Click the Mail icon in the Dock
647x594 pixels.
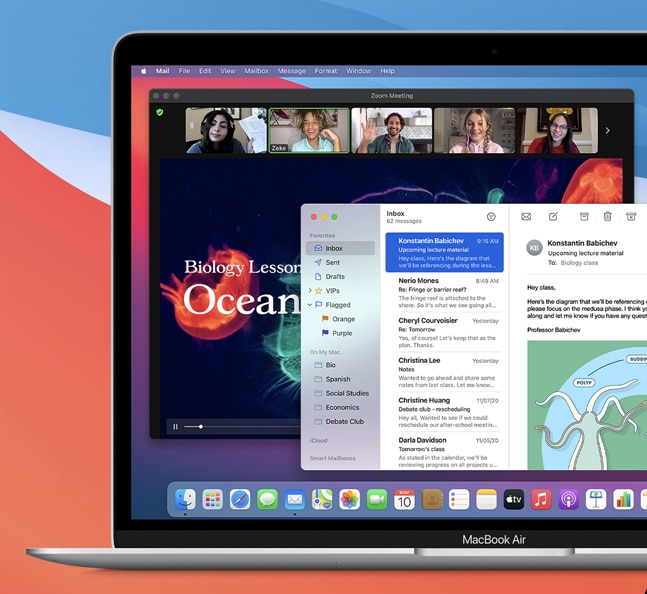[295, 500]
